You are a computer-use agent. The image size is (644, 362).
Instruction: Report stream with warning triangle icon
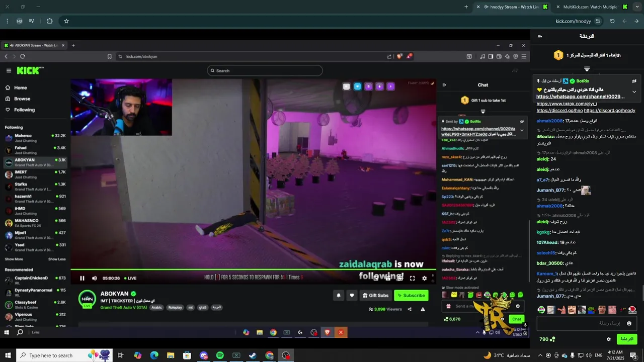423,309
